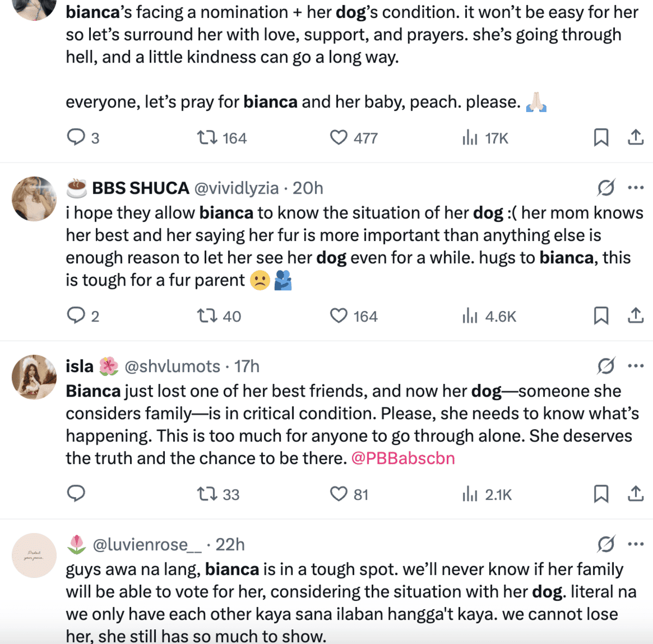Click BBS SHUCA's profile picture
This screenshot has width=653, height=644.
tap(34, 199)
